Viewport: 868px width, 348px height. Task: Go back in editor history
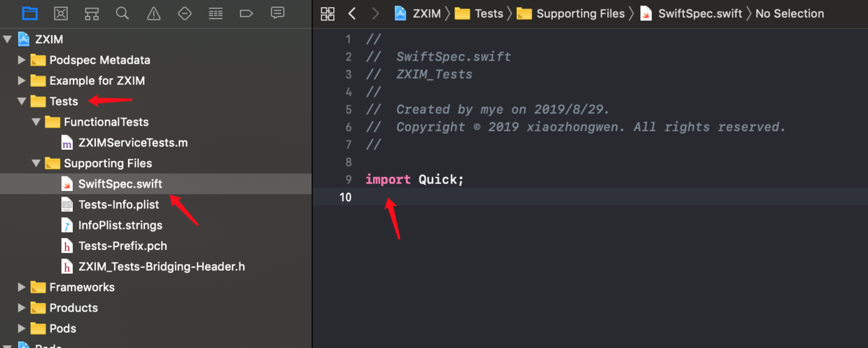coord(352,13)
